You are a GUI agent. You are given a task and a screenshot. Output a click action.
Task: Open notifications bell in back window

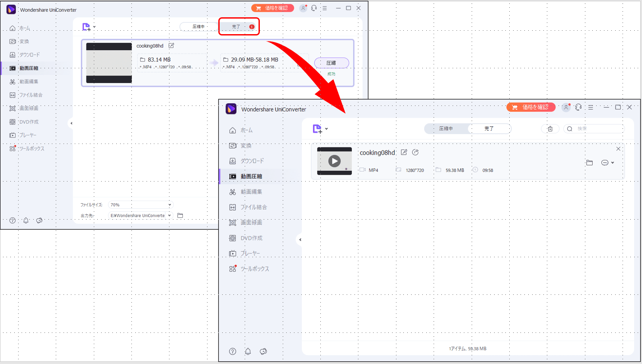(26, 220)
